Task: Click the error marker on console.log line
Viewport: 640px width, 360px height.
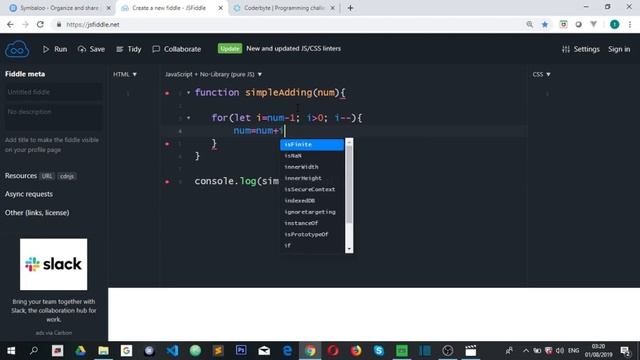Action: (167, 182)
